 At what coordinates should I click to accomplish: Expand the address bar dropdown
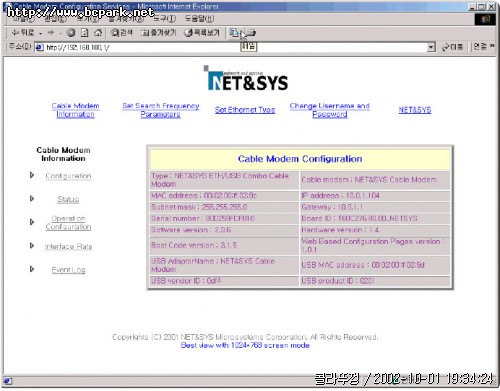(431, 47)
